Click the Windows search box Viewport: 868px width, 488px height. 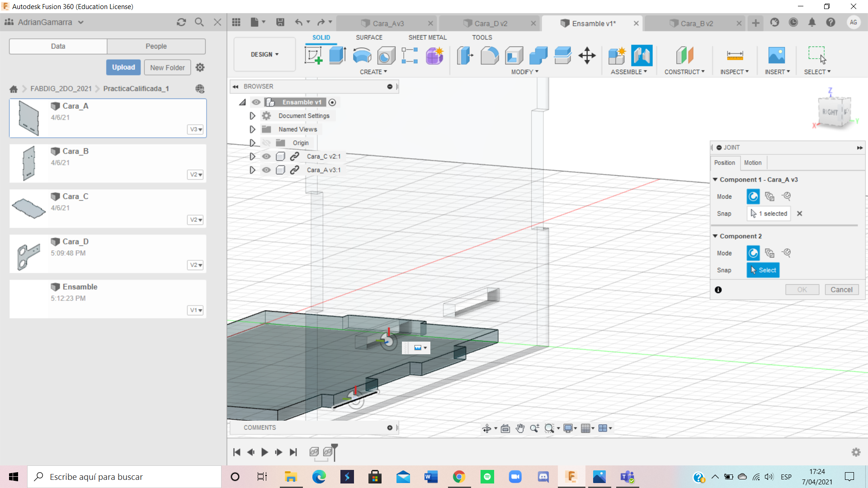pyautogui.click(x=124, y=477)
